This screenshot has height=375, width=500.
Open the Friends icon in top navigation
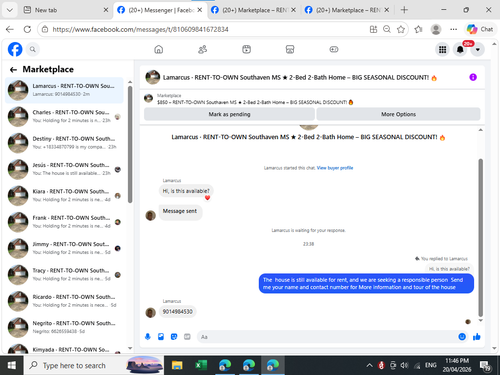pos(202,49)
